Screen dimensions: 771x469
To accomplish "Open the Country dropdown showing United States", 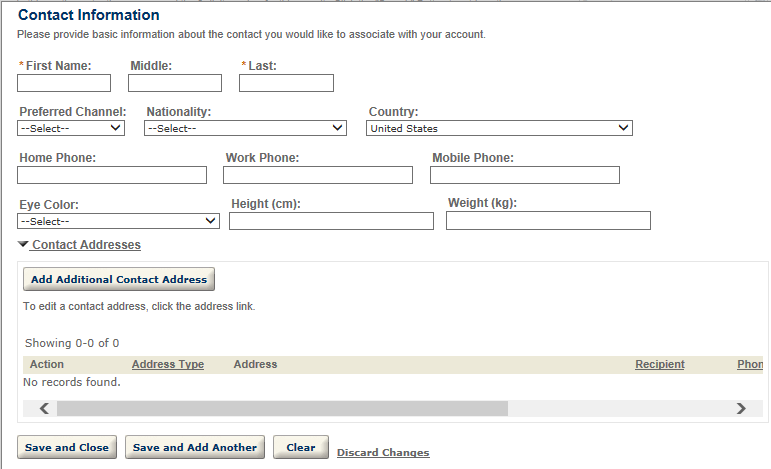I will (500, 128).
